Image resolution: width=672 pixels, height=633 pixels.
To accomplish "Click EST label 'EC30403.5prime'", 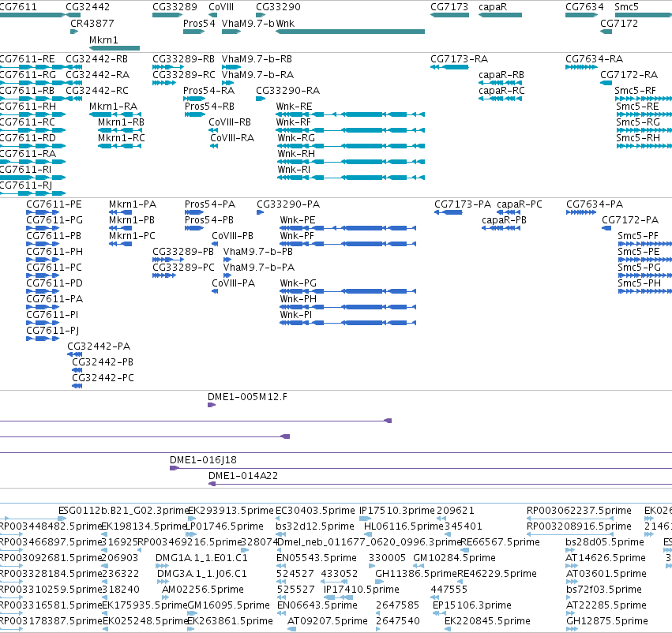I will tap(315, 511).
